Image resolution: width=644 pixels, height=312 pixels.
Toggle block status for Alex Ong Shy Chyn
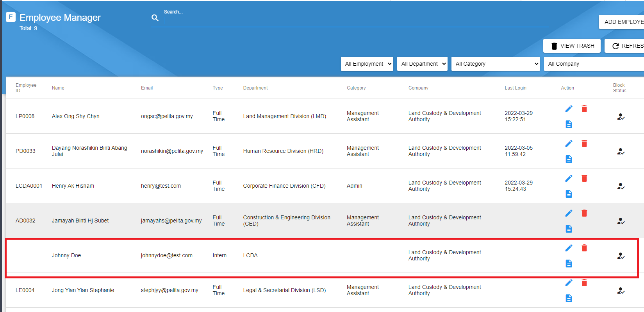(x=621, y=117)
